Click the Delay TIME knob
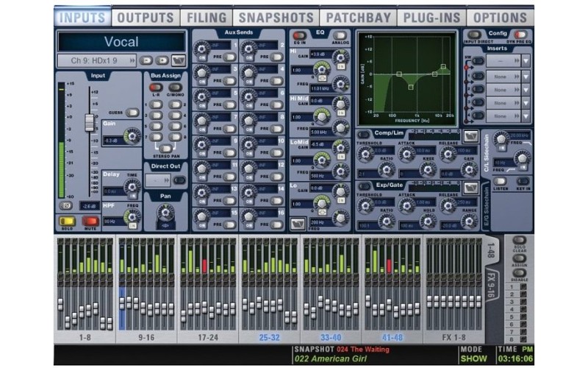Image resolution: width=588 pixels, height=368 pixels. [x=132, y=186]
